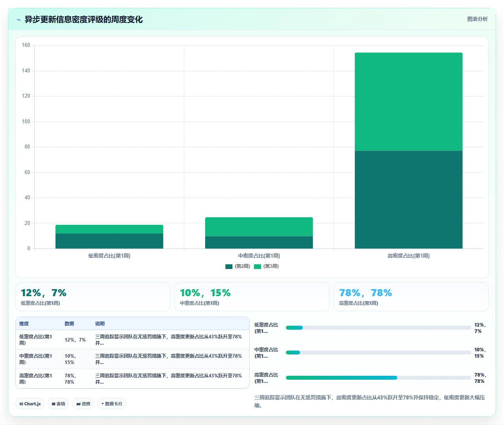Click the 低密度占比 progress bar
This screenshot has width=504, height=425.
(378, 328)
